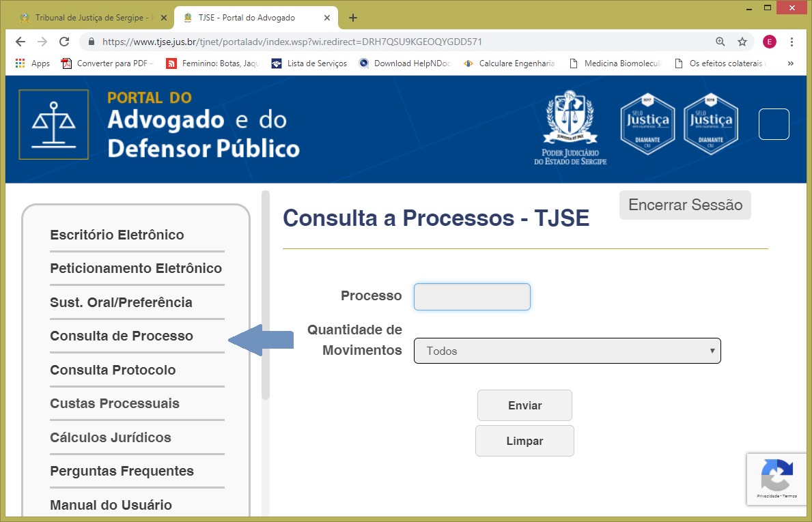Open the Chrome three-dot menu
Viewport: 812px width, 522px height.
coord(793,42)
